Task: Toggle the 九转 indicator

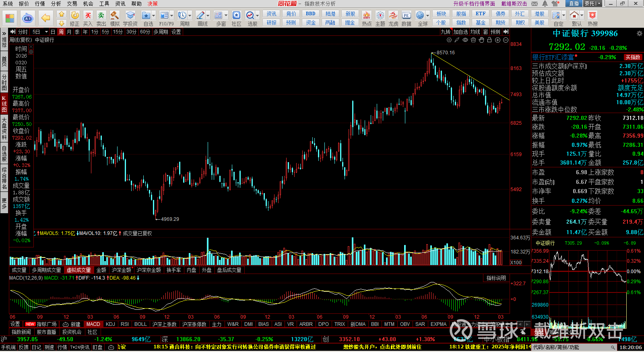Action: point(446,32)
